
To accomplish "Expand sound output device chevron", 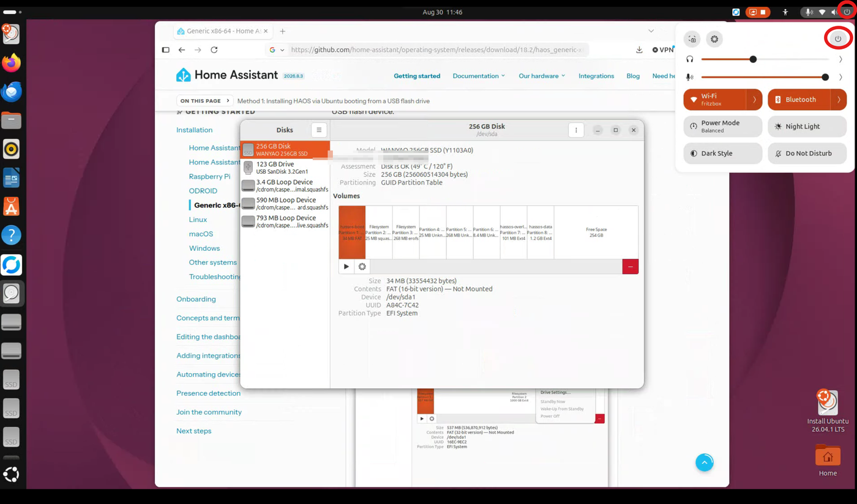I will (x=840, y=59).
